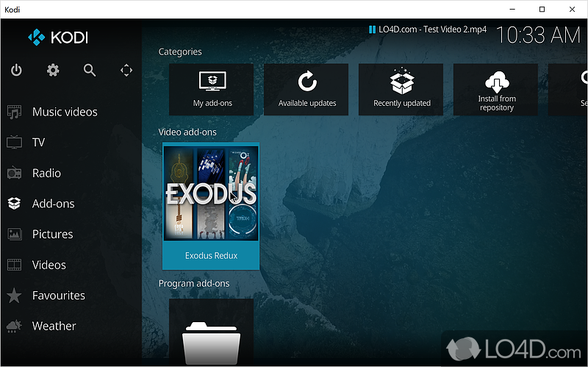Open the program add-on folder thumbnail
The image size is (588, 367).
coord(211,332)
